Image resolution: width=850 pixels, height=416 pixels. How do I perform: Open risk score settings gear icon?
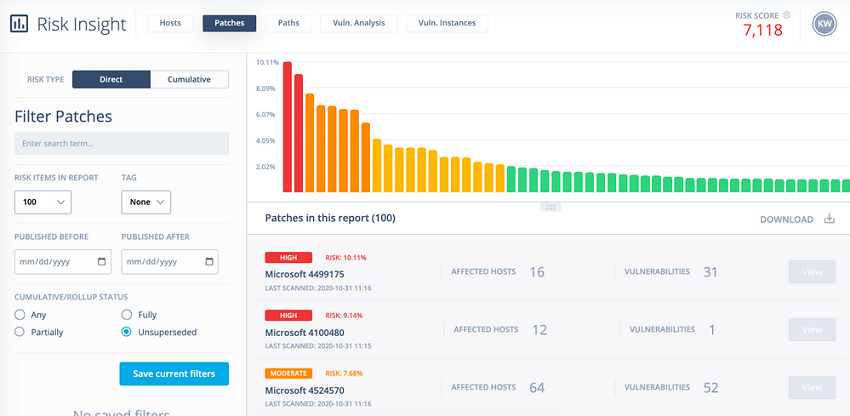[x=787, y=15]
